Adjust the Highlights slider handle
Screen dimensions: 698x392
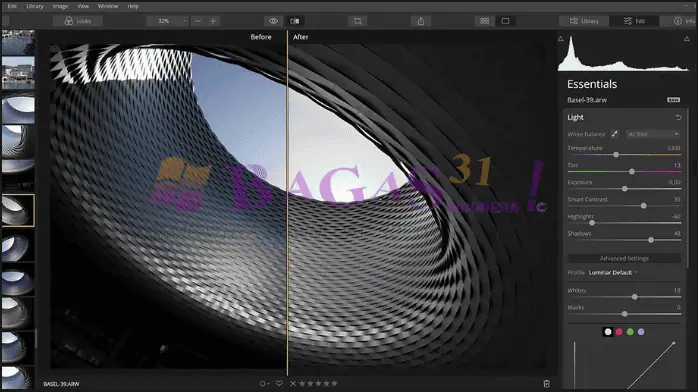(x=592, y=222)
